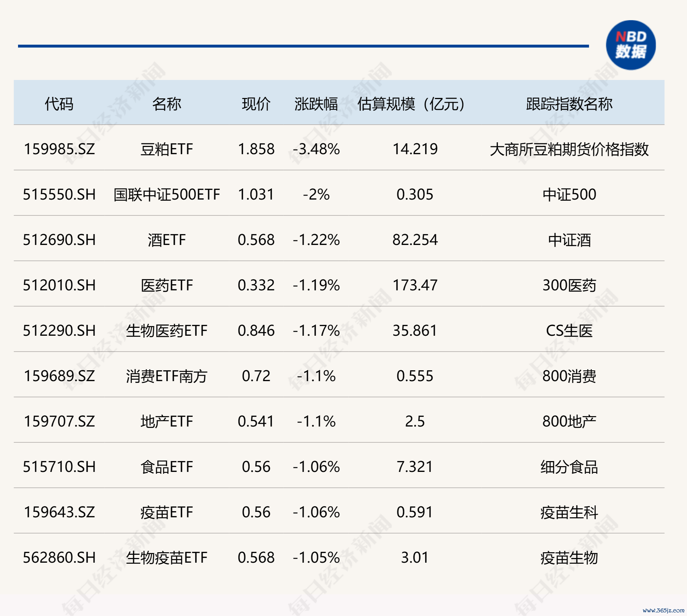Click the 代码 column header
Image resolution: width=687 pixels, height=616 pixels.
[x=59, y=104]
